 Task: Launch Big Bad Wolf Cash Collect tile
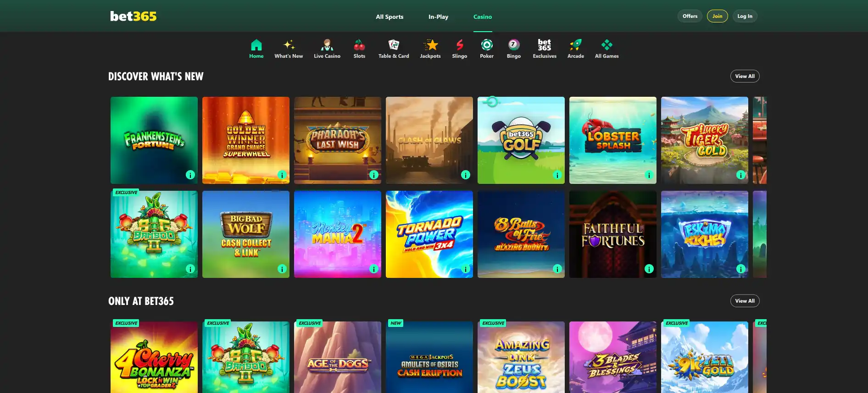point(246,234)
